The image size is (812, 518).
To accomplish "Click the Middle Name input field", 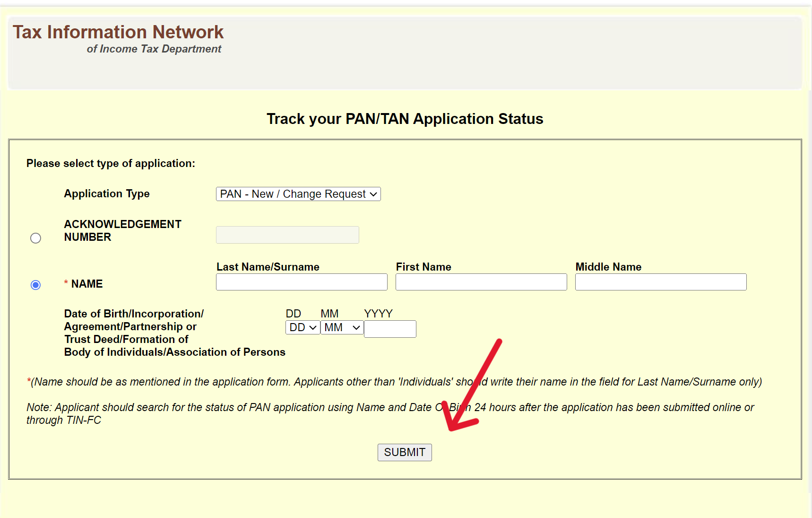I will click(x=660, y=281).
